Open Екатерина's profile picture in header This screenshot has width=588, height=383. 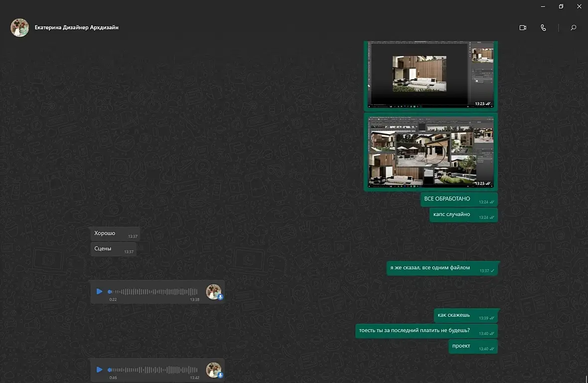[19, 28]
